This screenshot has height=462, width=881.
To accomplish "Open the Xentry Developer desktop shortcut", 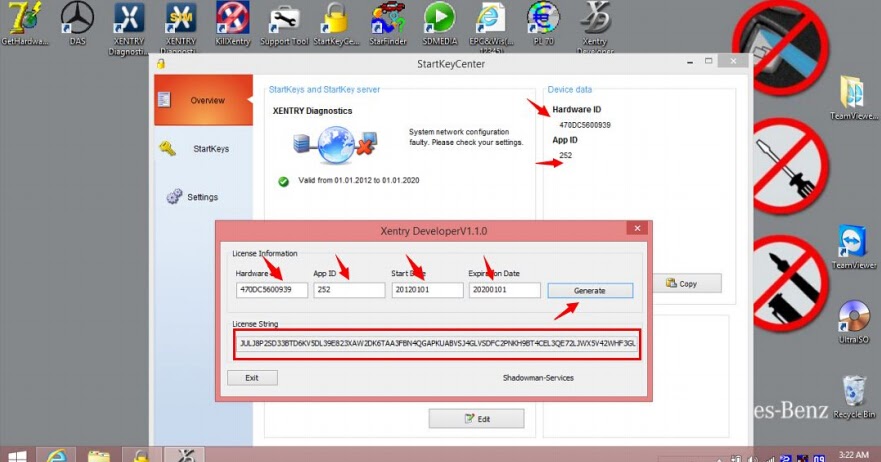I will 594,27.
